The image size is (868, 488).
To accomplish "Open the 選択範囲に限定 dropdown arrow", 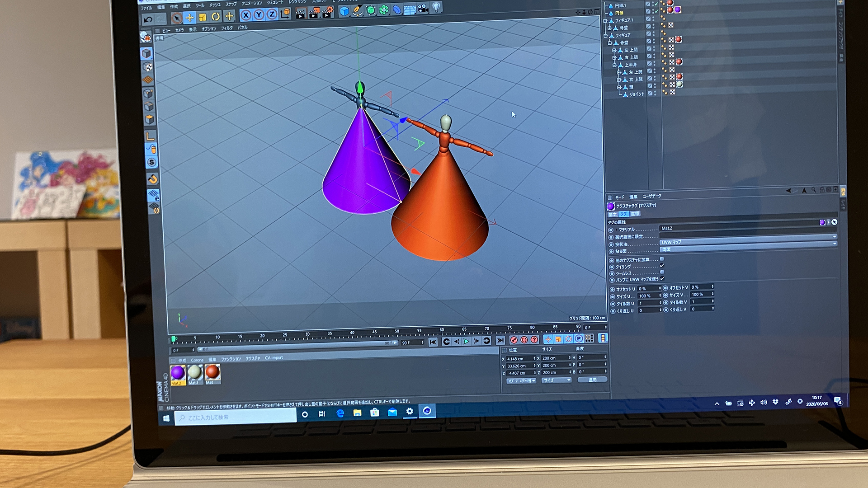I will pyautogui.click(x=834, y=236).
